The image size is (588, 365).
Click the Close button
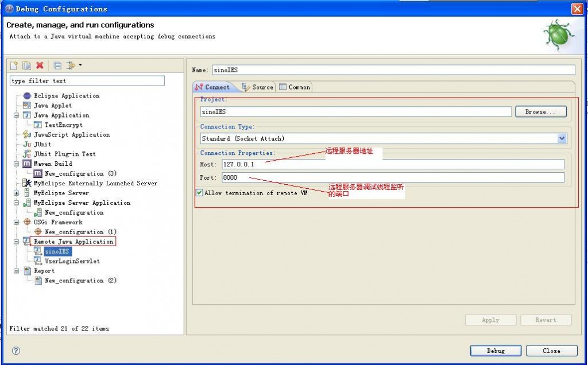coord(552,351)
